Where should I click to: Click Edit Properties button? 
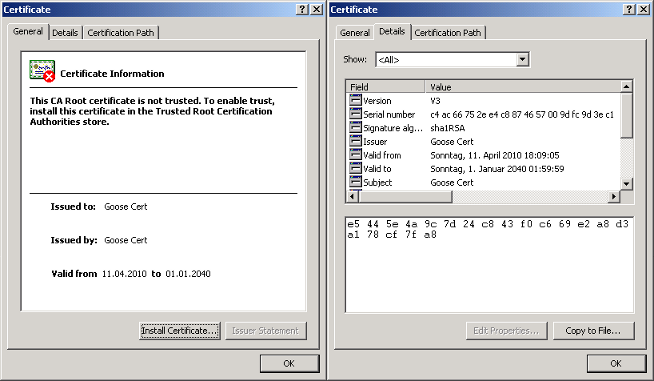click(506, 331)
